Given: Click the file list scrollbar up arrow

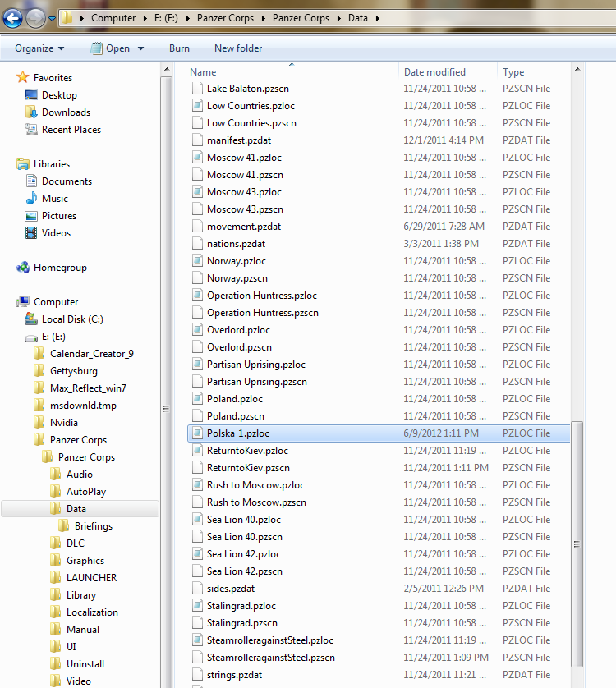Looking at the screenshot, I should (x=577, y=69).
